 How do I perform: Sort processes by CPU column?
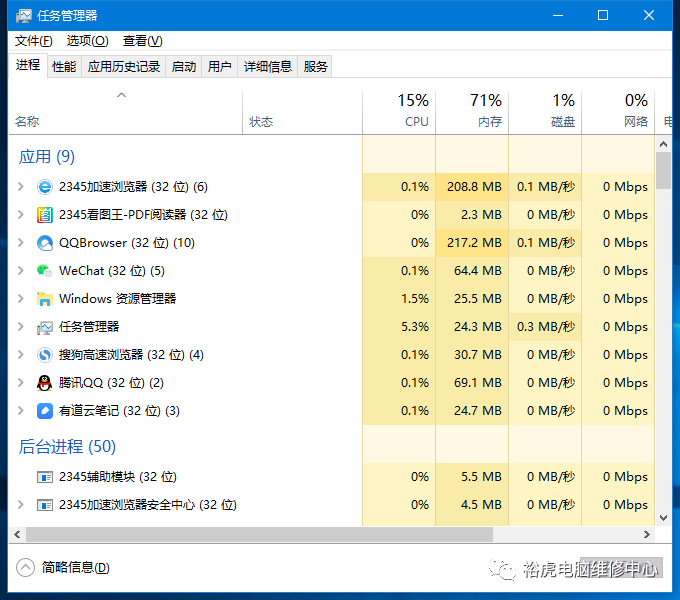click(399, 113)
